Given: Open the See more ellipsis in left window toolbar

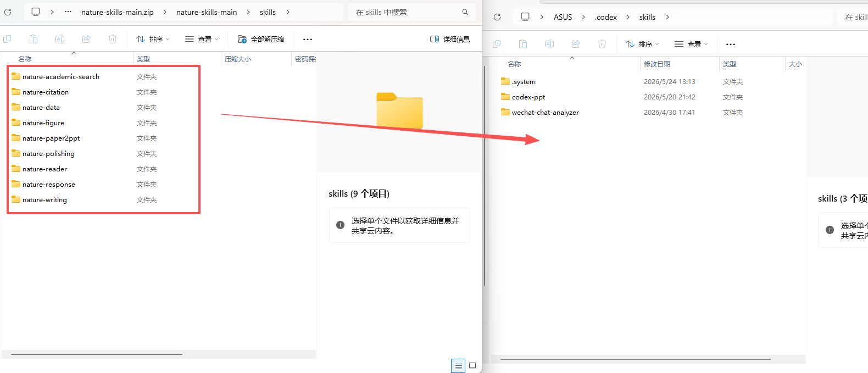Looking at the screenshot, I should click(x=308, y=39).
